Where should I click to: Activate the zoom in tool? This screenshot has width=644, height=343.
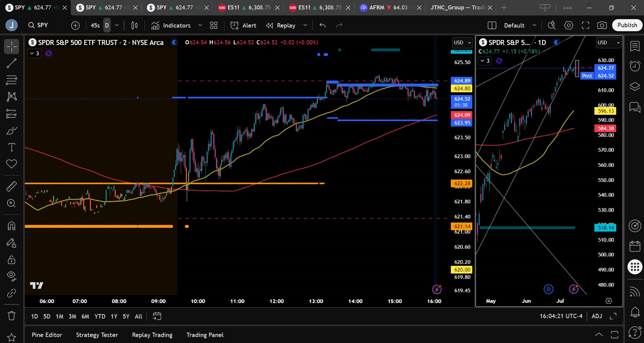pos(11,203)
